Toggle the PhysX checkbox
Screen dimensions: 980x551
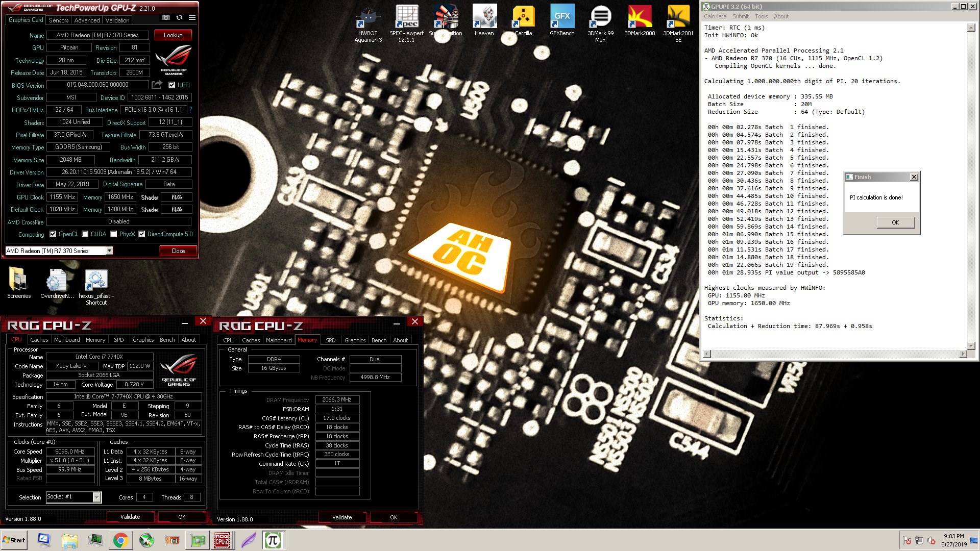[114, 234]
